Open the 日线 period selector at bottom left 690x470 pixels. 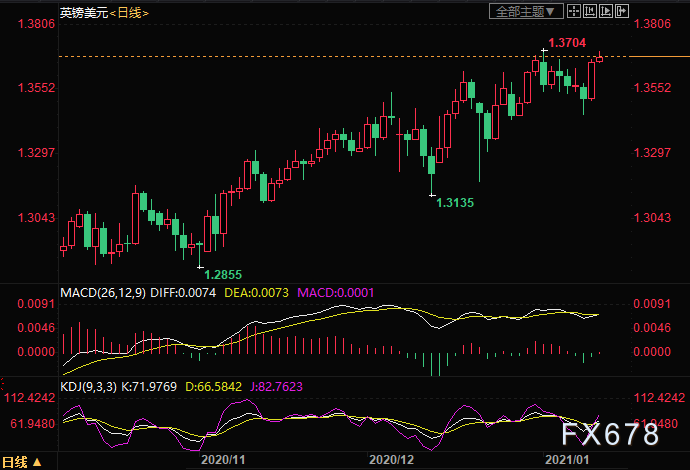click(21, 462)
